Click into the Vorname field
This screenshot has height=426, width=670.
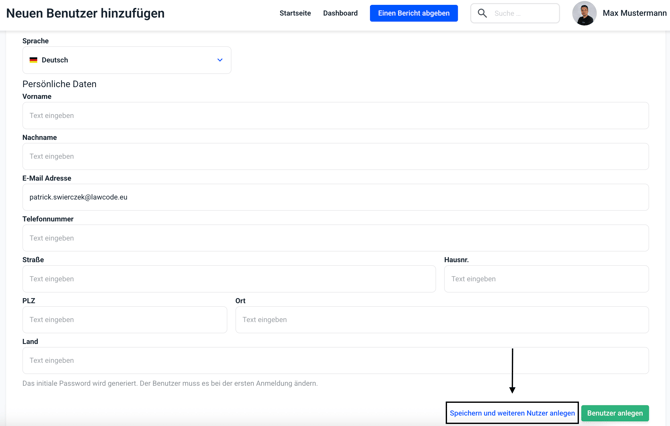pyautogui.click(x=335, y=116)
